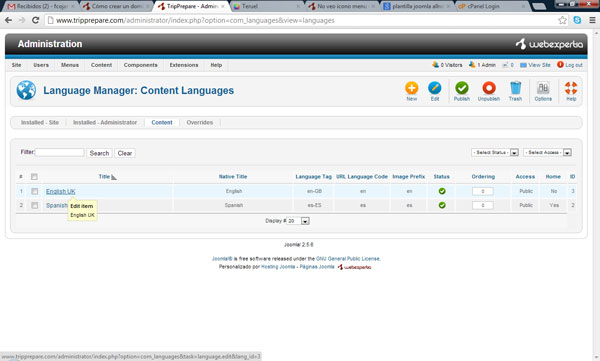The width and height of the screenshot is (600, 361).
Task: Open the Components menu
Action: tap(140, 65)
